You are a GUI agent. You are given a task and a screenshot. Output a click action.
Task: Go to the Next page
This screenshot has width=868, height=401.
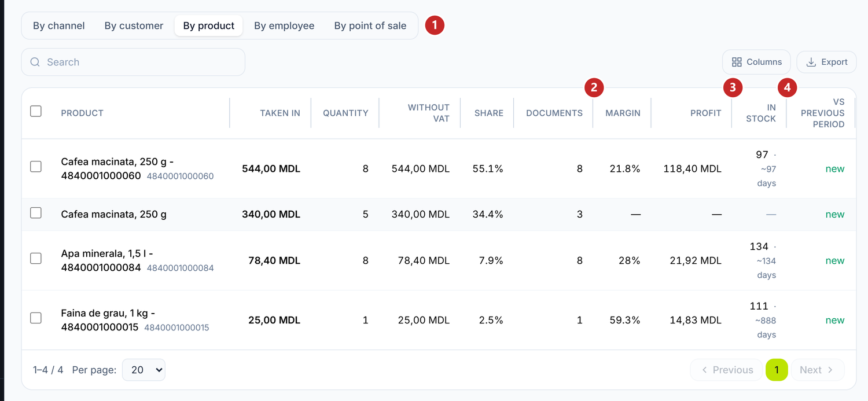(x=816, y=370)
